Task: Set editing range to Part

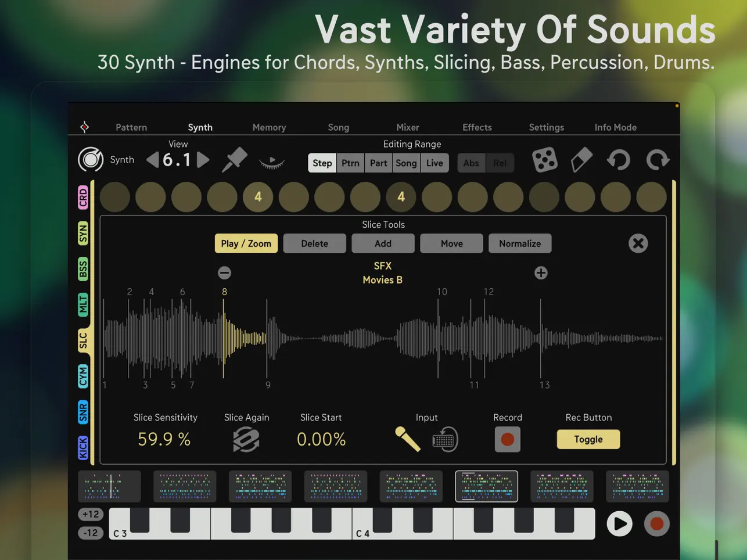Action: tap(378, 163)
